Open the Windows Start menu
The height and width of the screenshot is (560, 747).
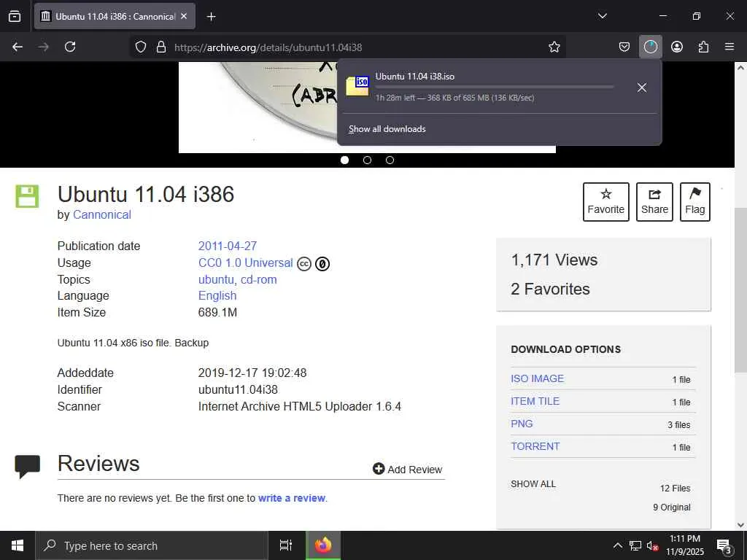18,545
